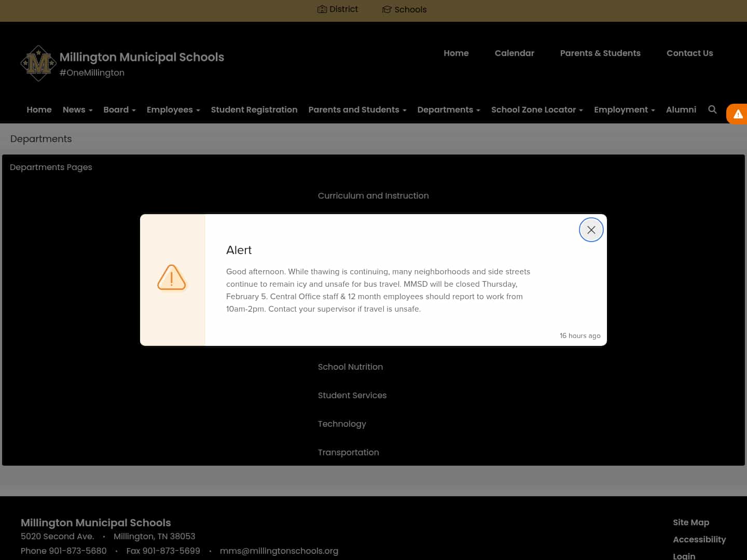Open the Departments dropdown menu
Viewport: 747px width, 560px height.
448,109
